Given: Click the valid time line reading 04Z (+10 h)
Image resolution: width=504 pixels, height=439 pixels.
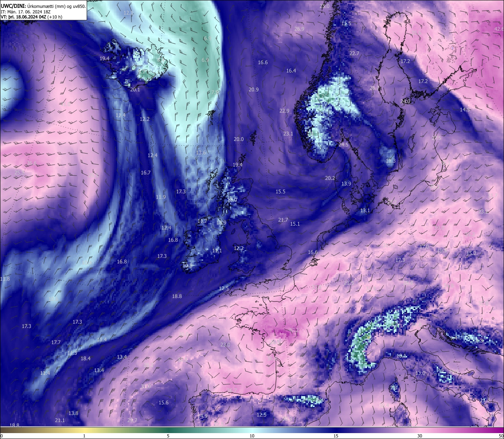Looking at the screenshot, I should 31,17.
